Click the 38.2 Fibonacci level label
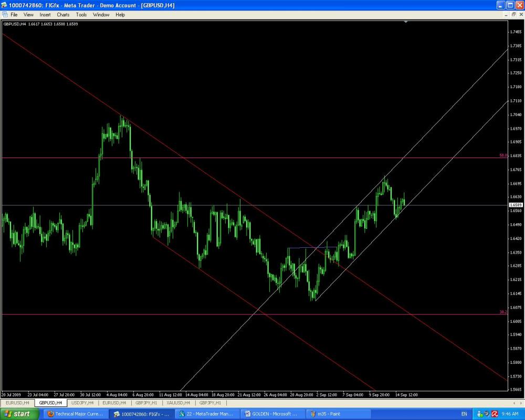Image resolution: width=525 pixels, height=420 pixels. [x=503, y=312]
